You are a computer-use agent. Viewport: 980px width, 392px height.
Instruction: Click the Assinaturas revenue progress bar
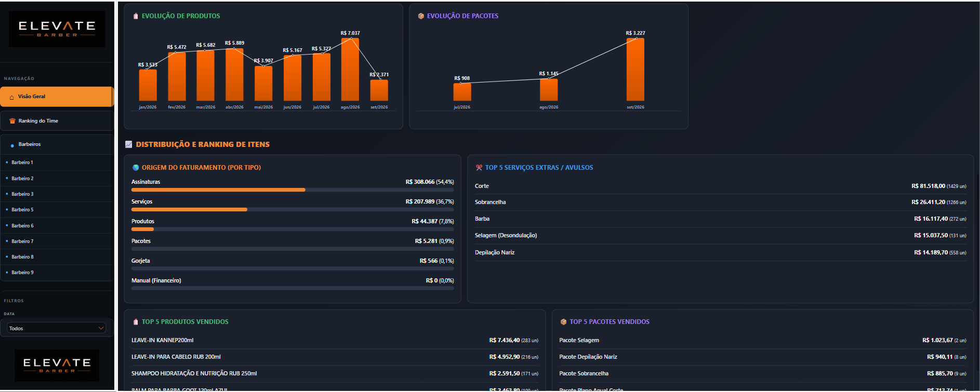click(293, 190)
